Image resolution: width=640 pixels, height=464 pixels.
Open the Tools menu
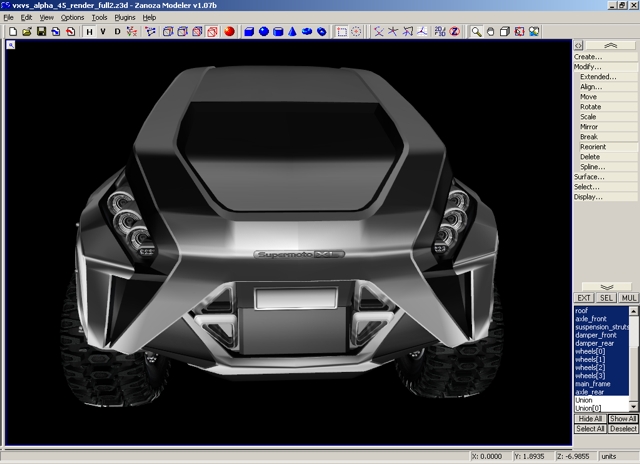[x=99, y=18]
